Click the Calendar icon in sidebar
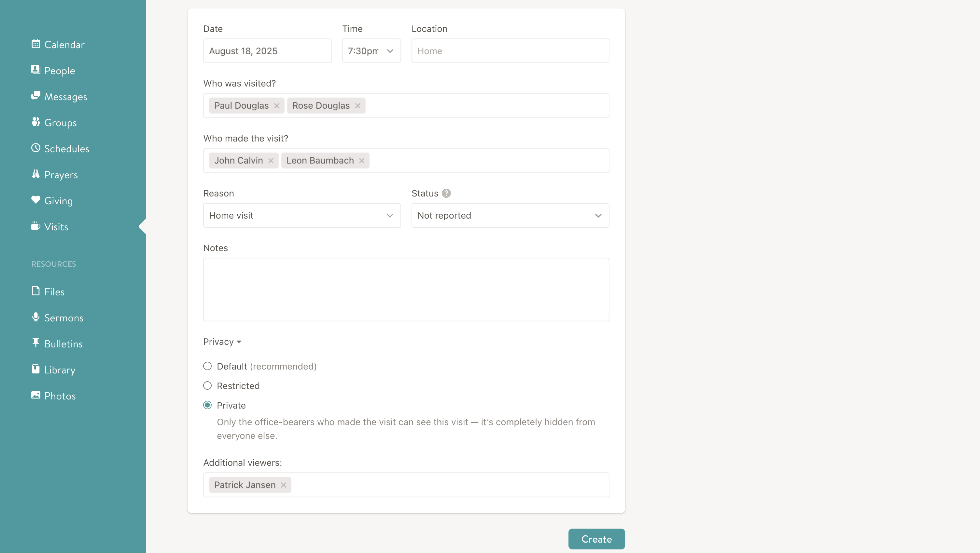 [x=36, y=44]
